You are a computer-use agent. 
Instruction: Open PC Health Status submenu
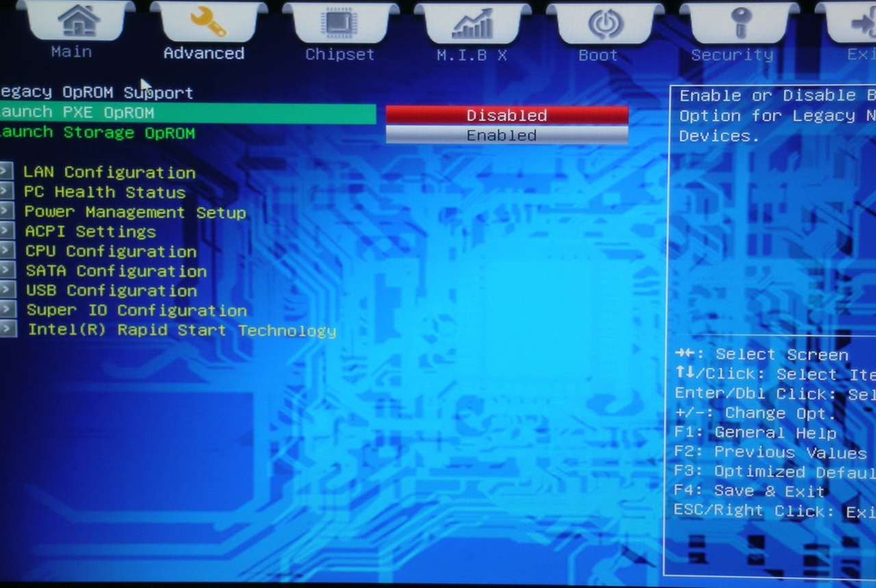105,192
